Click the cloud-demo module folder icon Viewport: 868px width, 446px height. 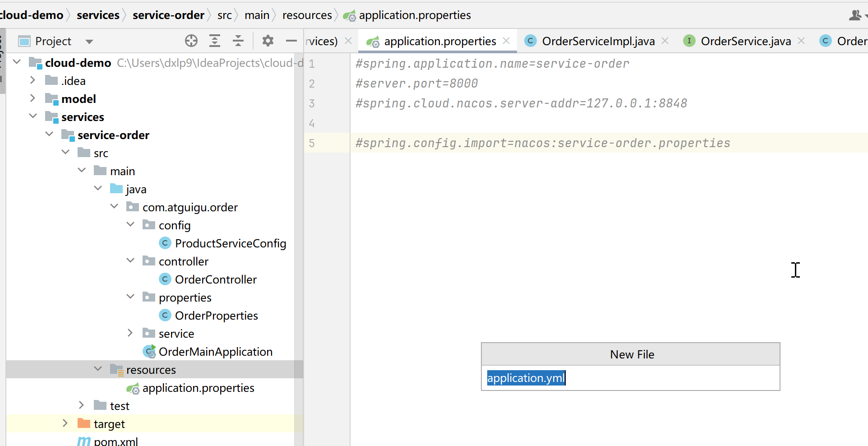coord(35,63)
